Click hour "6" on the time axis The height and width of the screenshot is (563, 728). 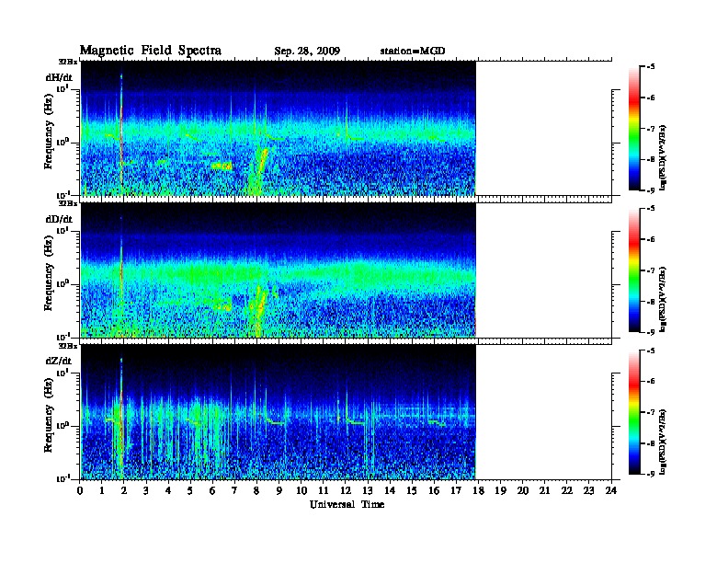coord(212,491)
